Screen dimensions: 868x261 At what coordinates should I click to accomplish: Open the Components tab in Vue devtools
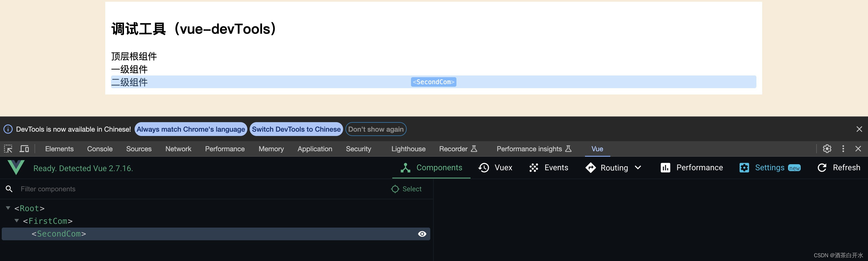pyautogui.click(x=431, y=168)
